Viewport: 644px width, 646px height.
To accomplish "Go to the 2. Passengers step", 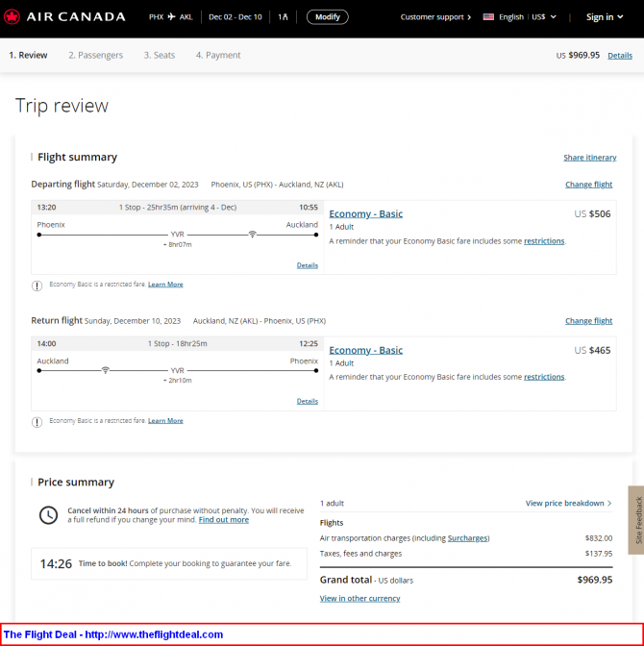I will coord(95,55).
